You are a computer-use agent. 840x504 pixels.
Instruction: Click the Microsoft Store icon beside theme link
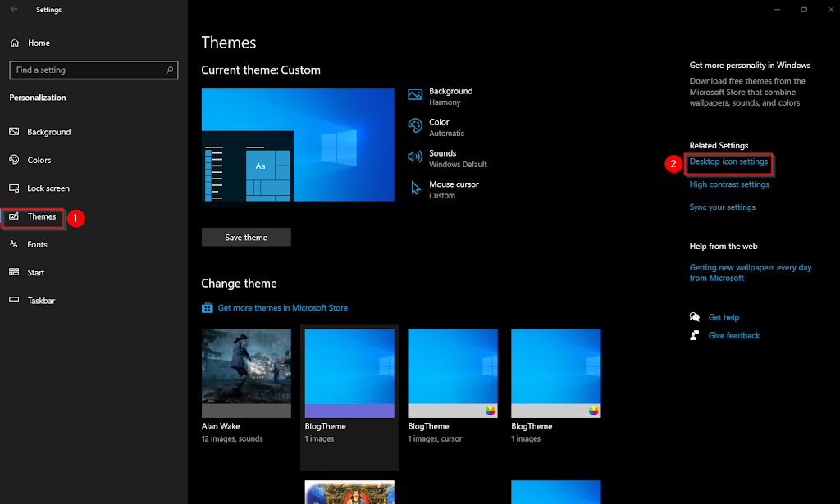tap(207, 307)
